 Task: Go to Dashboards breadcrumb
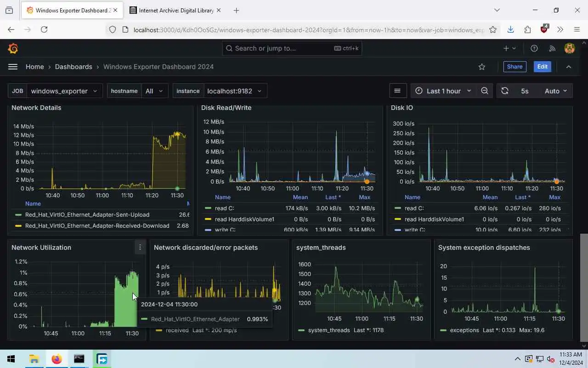coord(73,67)
